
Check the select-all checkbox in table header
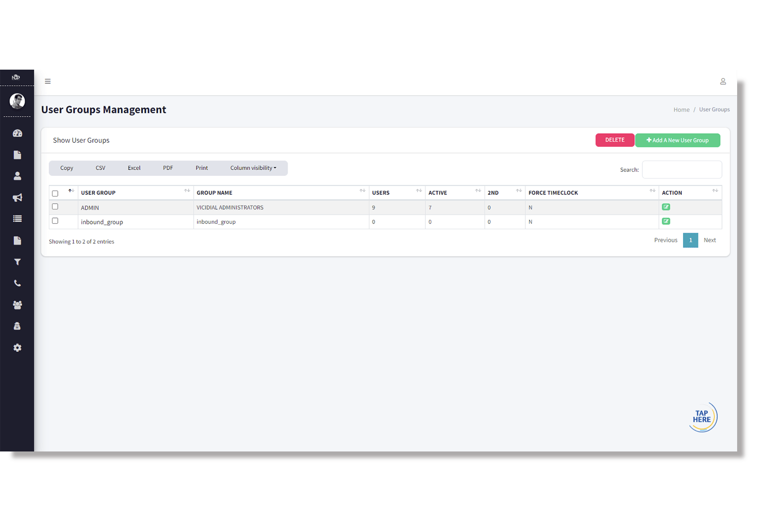coord(55,193)
